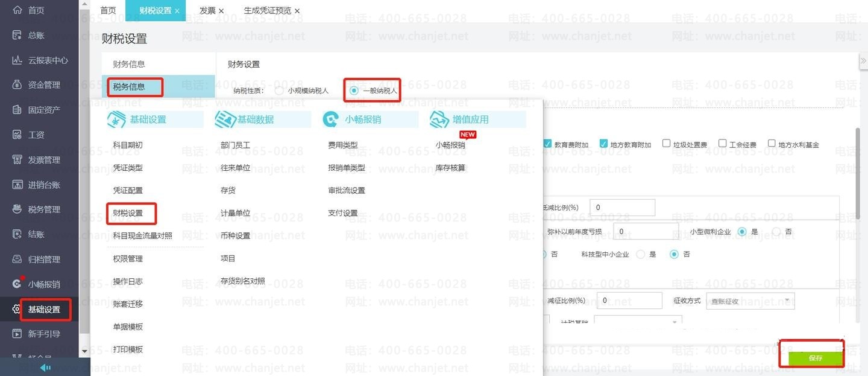Click the 归档管理 icon in sidebar
The height and width of the screenshot is (376, 868).
(x=17, y=260)
